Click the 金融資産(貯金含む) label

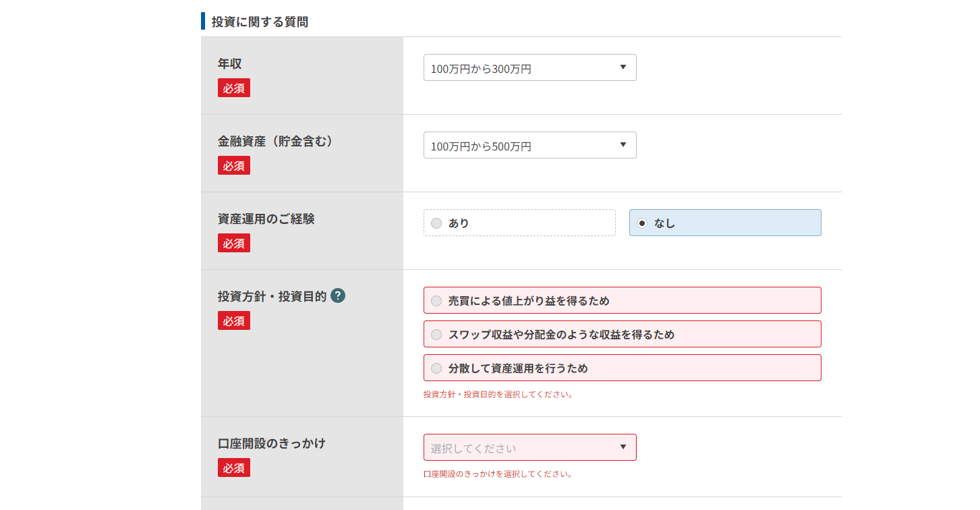click(275, 141)
